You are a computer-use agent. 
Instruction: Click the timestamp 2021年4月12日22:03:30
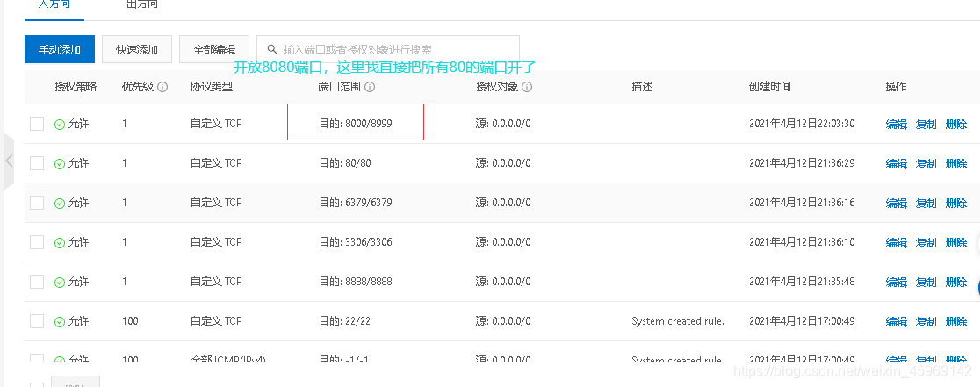tap(802, 124)
